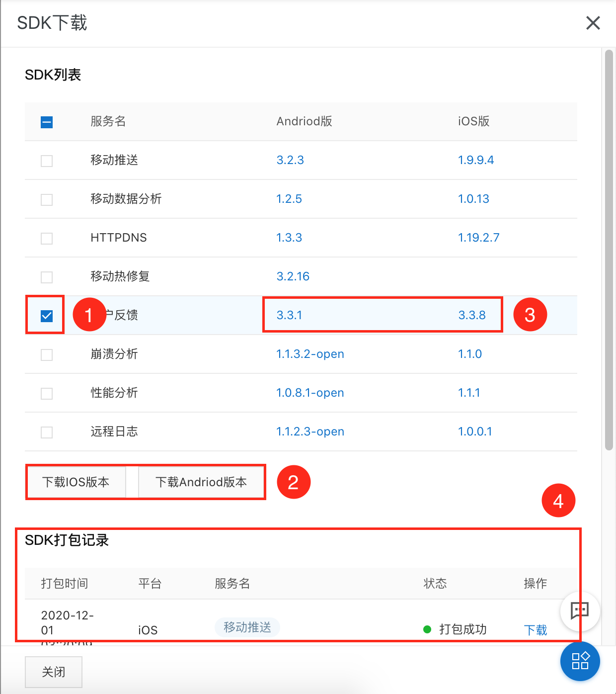Click the 下载Andriod版本 button
Screen dimensions: 616x694
201,482
